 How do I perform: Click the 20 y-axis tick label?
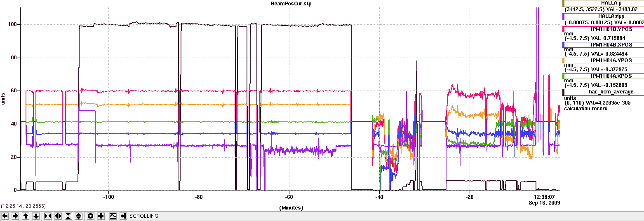point(14,157)
